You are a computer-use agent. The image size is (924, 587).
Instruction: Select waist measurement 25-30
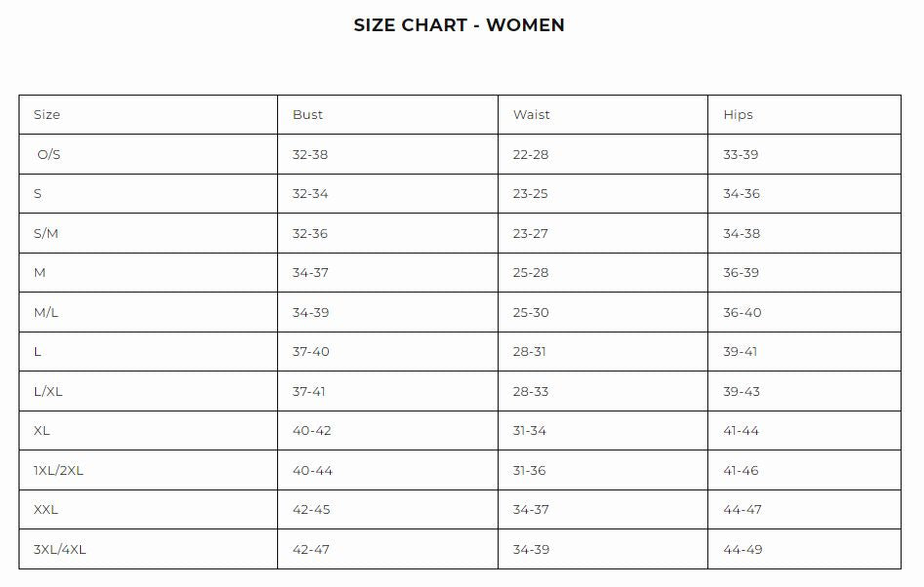pyautogui.click(x=531, y=313)
